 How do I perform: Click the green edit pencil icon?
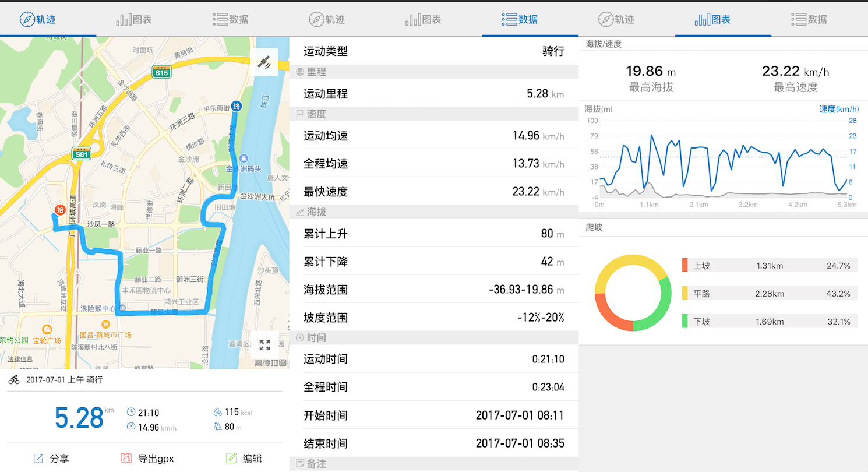[231, 458]
